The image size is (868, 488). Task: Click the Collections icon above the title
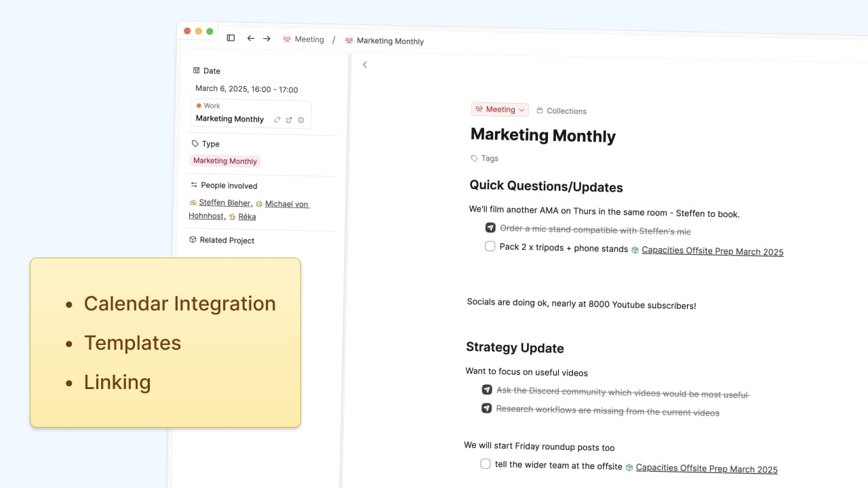(540, 110)
